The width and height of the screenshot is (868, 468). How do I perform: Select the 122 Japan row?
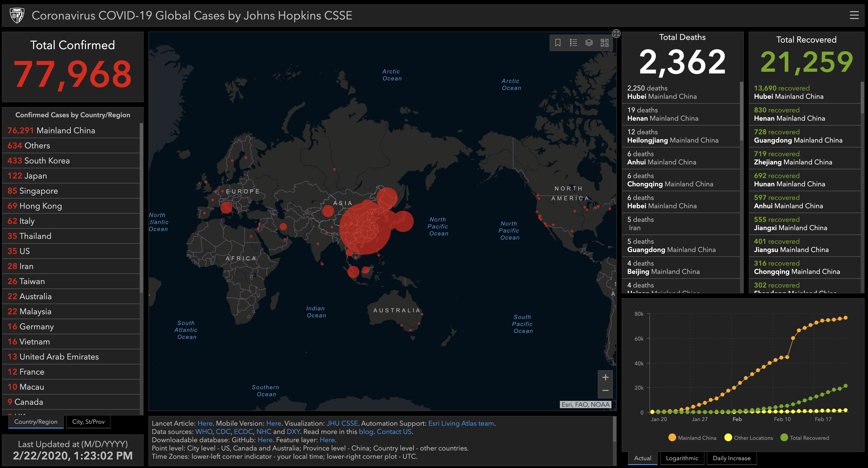[x=71, y=176]
